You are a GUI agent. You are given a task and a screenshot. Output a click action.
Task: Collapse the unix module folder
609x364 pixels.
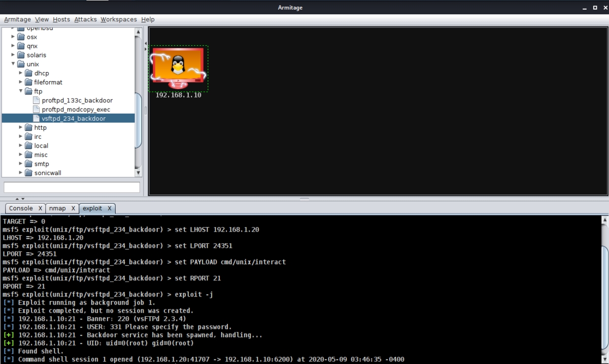[x=13, y=64]
